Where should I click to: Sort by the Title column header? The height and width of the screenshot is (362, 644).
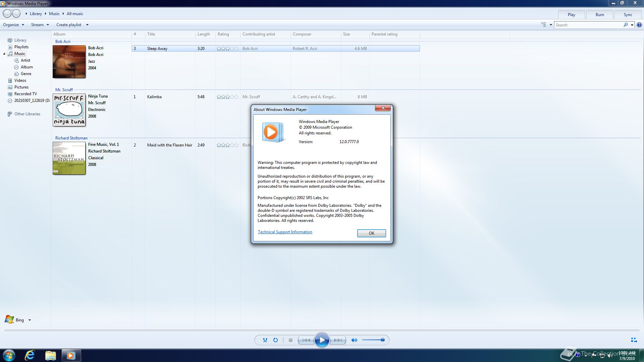(x=170, y=34)
